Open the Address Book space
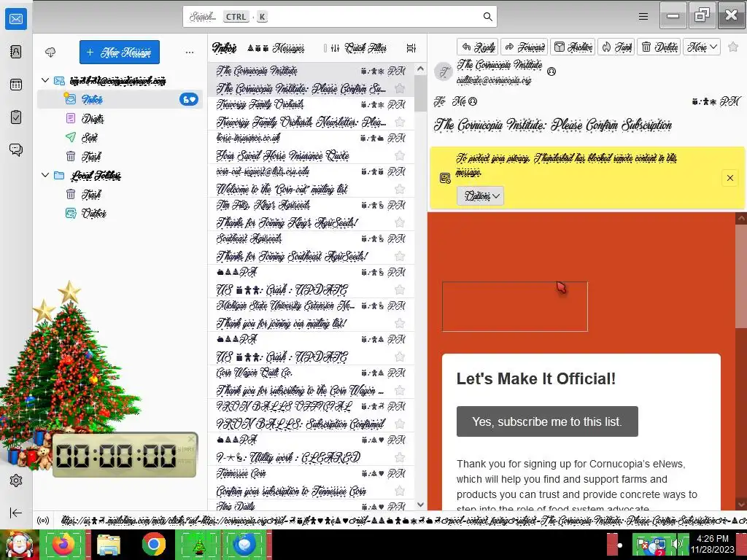The image size is (747, 560). pos(16,52)
